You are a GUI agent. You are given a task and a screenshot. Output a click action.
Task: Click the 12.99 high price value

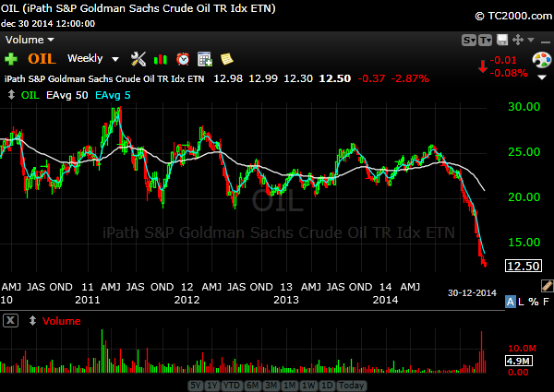click(263, 78)
